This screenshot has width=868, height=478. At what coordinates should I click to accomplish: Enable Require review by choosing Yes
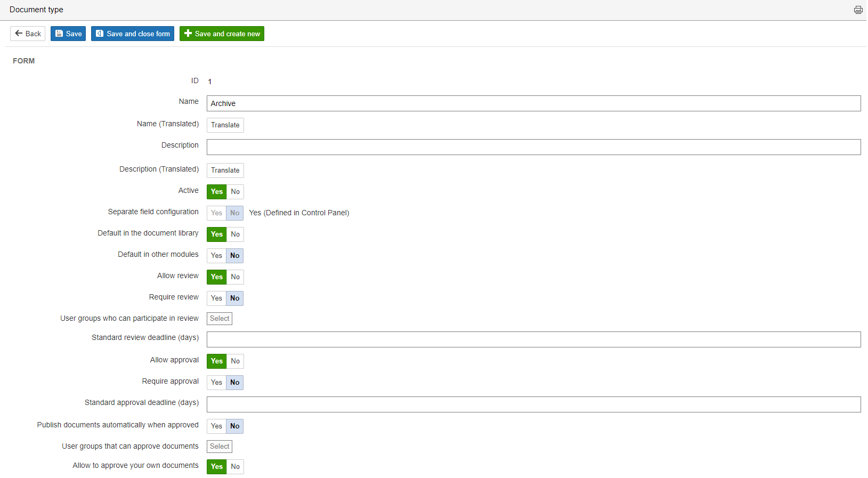point(216,298)
